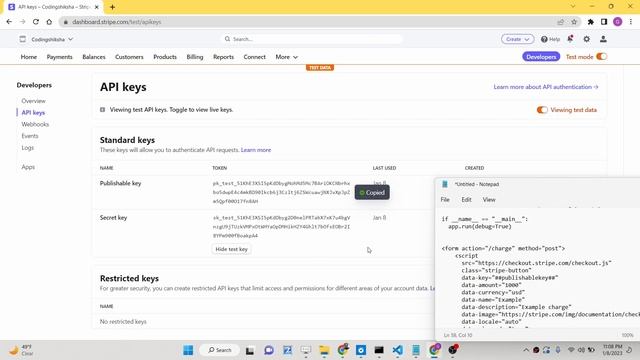The width and height of the screenshot is (640, 360).
Task: Click the Developers button
Action: (541, 57)
